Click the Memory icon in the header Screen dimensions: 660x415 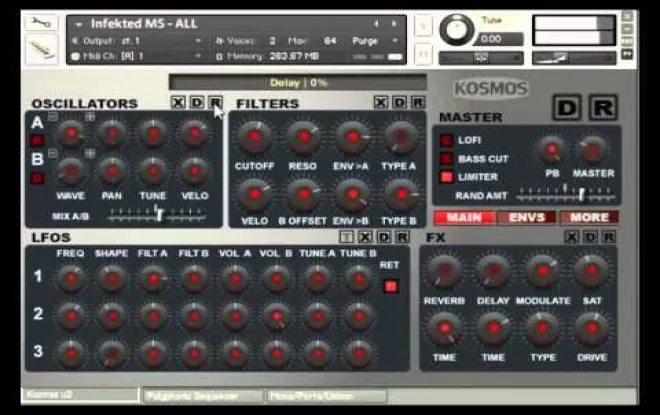[219, 56]
